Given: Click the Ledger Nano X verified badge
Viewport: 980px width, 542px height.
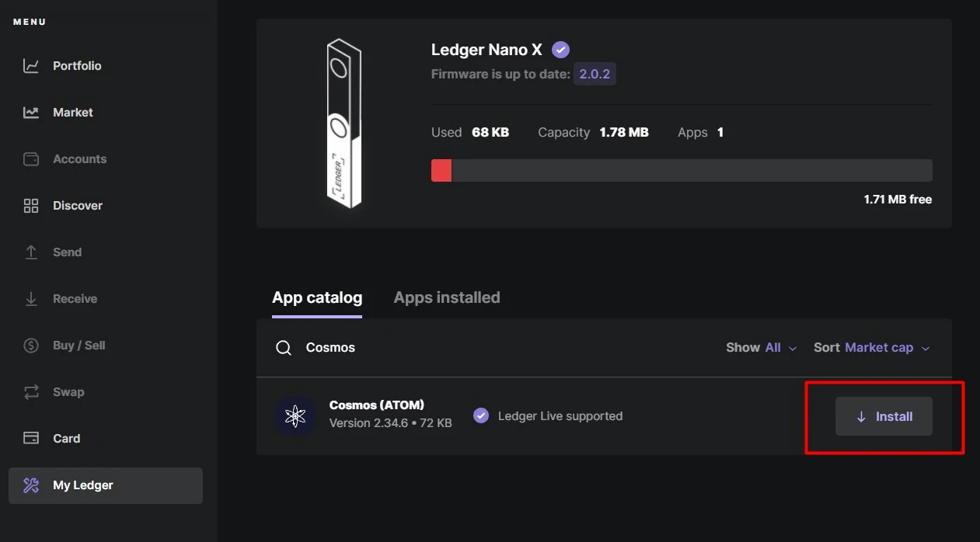Looking at the screenshot, I should pyautogui.click(x=560, y=50).
